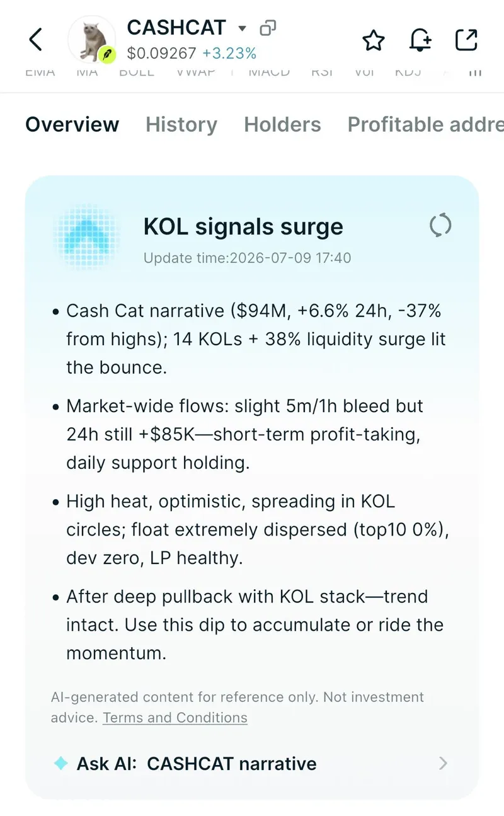Go back using the left arrow
The height and width of the screenshot is (816, 504).
[x=36, y=40]
